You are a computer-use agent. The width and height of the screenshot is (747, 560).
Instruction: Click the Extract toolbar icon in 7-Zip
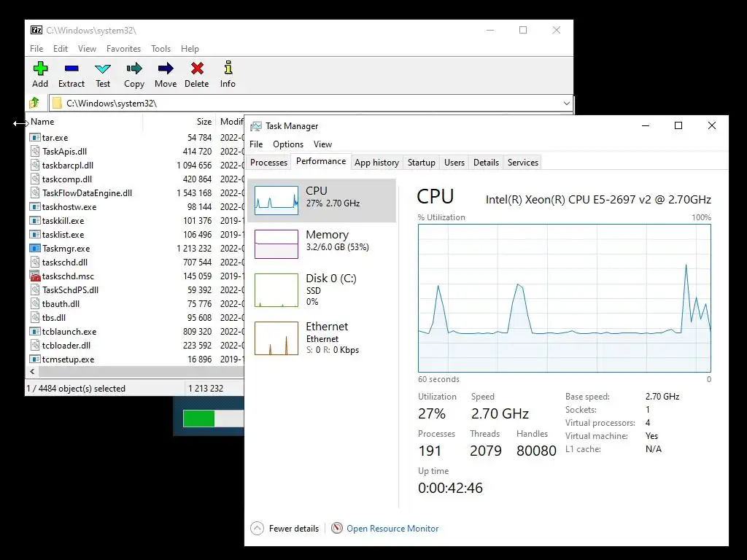tap(71, 69)
